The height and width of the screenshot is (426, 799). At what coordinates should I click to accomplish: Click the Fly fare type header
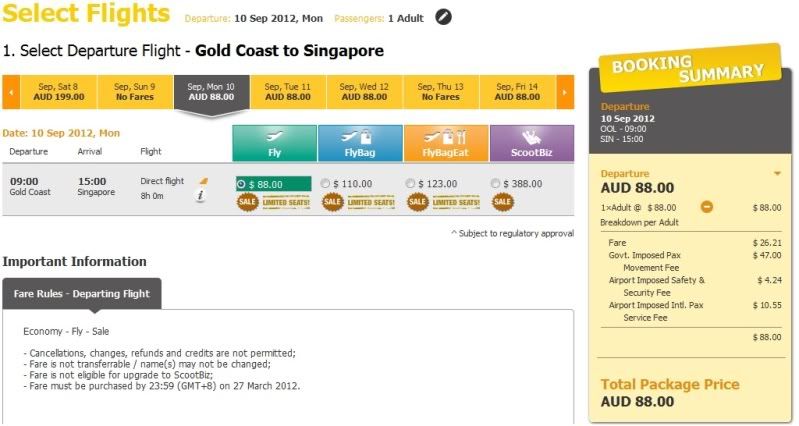pos(274,143)
